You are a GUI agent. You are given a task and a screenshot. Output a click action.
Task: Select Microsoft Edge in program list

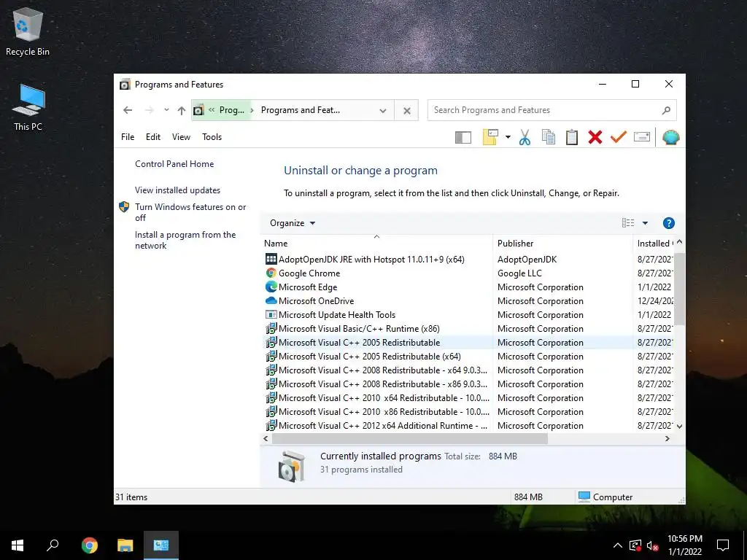pos(308,287)
